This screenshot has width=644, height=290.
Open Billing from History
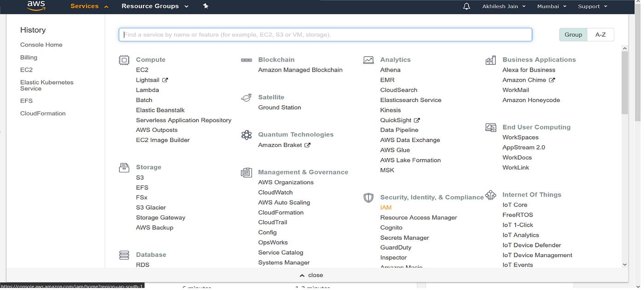29,57
